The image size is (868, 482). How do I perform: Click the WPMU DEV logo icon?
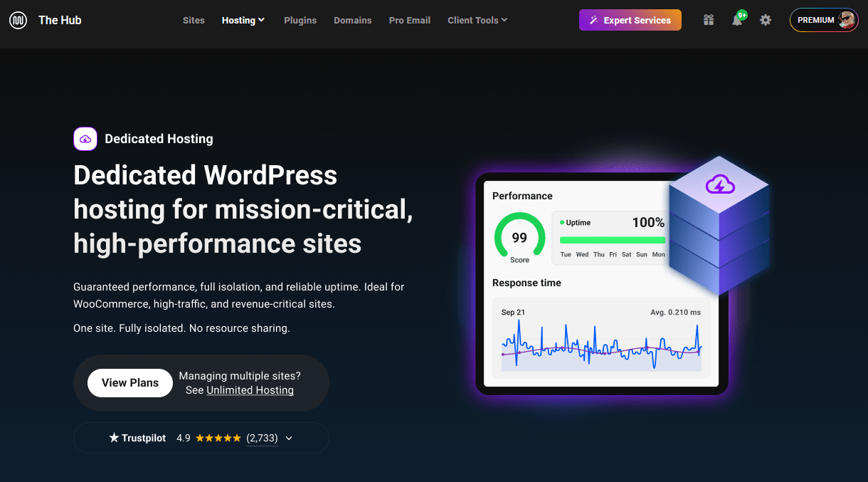pyautogui.click(x=18, y=20)
